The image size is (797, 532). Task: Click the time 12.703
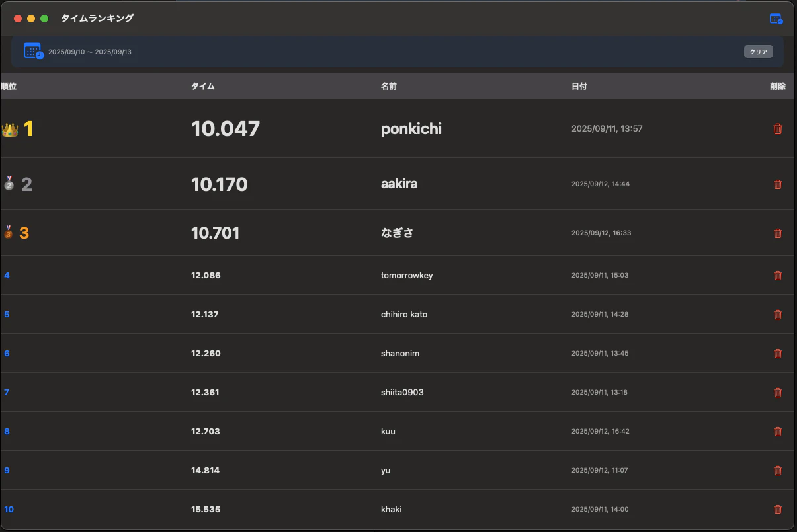point(206,432)
